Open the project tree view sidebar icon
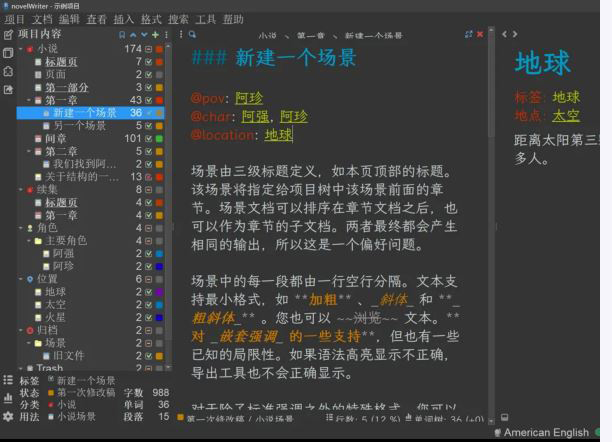This screenshot has height=442, width=612. (8, 35)
